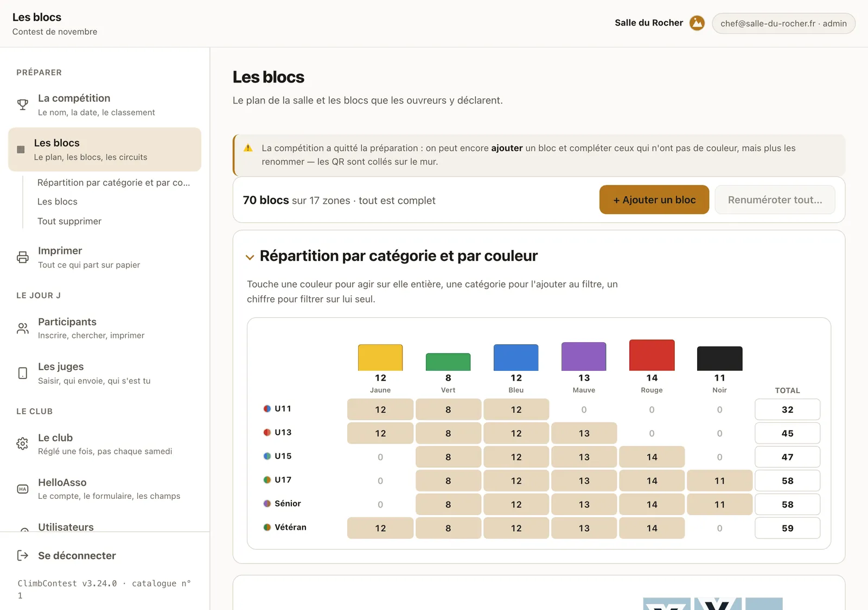Click the trophy icon beside La compétition
868x610 pixels.
click(23, 105)
